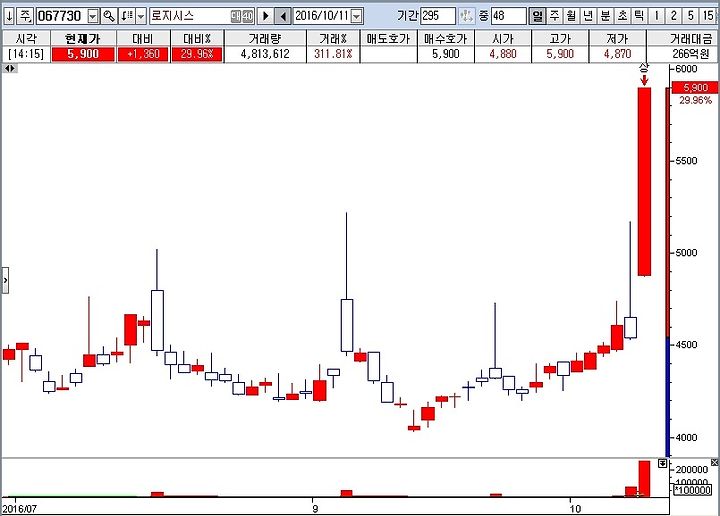Expand the left side panel arrow
This screenshot has height=516, width=720.
[5, 280]
